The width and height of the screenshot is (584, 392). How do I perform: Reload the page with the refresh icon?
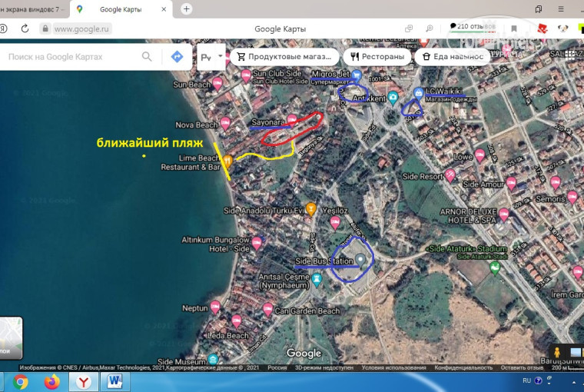25,28
